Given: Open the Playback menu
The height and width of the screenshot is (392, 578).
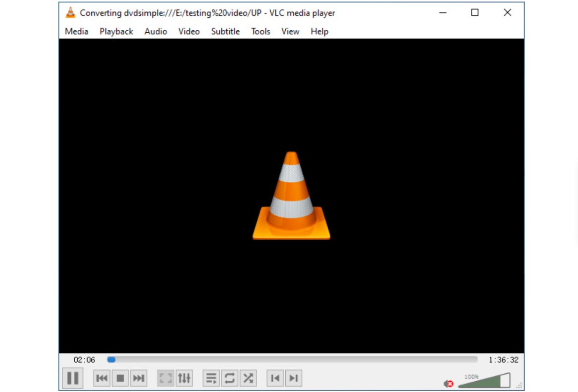Looking at the screenshot, I should (x=116, y=31).
